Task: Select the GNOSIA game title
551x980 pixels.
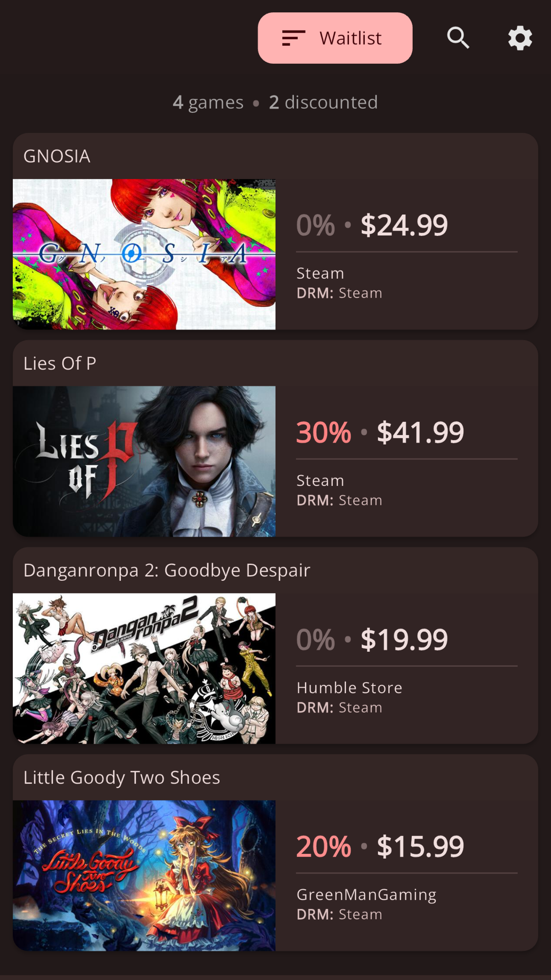Action: click(57, 156)
